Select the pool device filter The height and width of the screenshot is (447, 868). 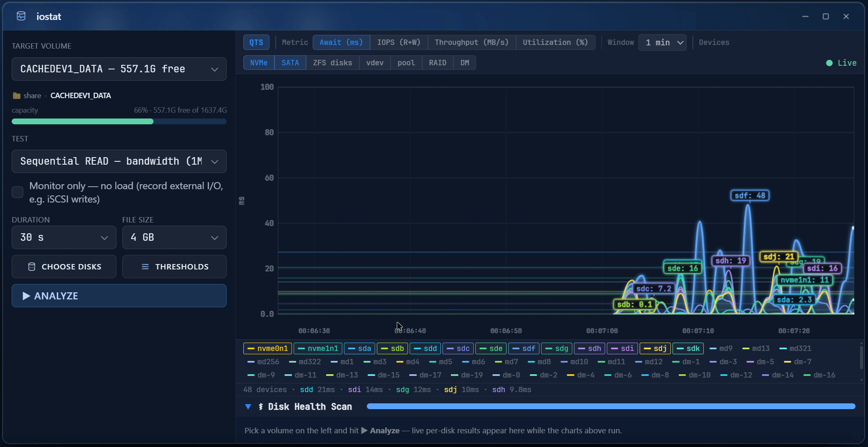click(406, 63)
